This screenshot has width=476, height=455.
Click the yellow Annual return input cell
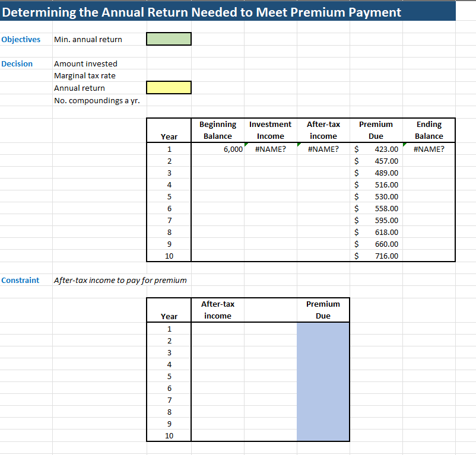coord(168,87)
